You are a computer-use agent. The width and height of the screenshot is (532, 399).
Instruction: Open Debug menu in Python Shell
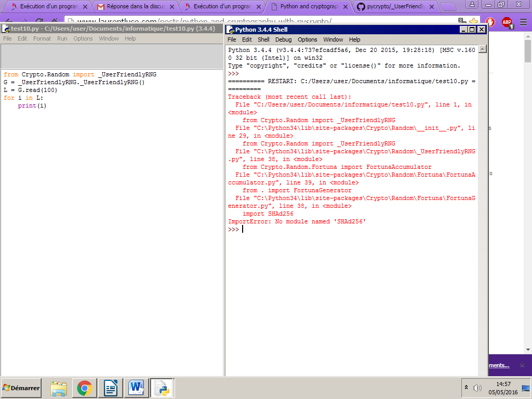click(283, 39)
